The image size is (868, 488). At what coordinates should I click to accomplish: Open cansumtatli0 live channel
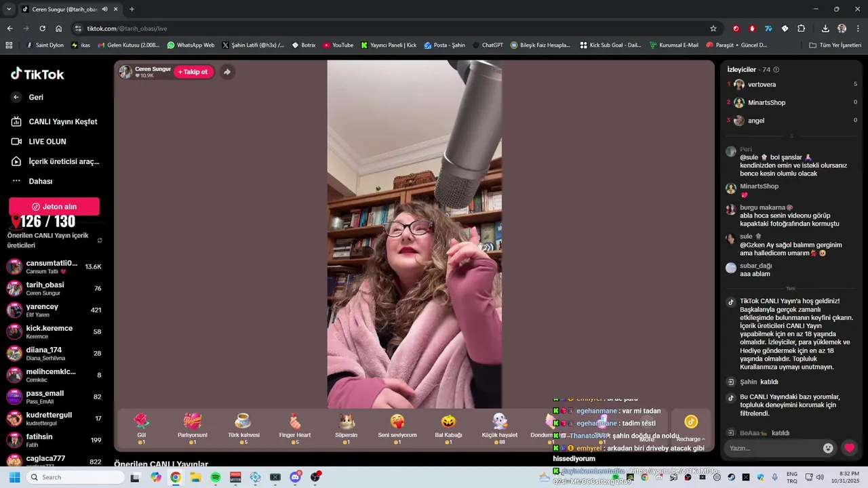[x=54, y=266]
